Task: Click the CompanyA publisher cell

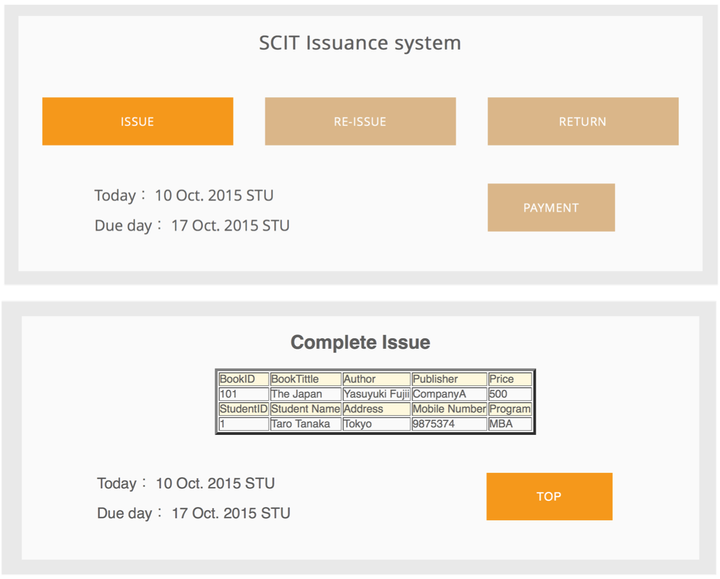Action: pos(448,394)
